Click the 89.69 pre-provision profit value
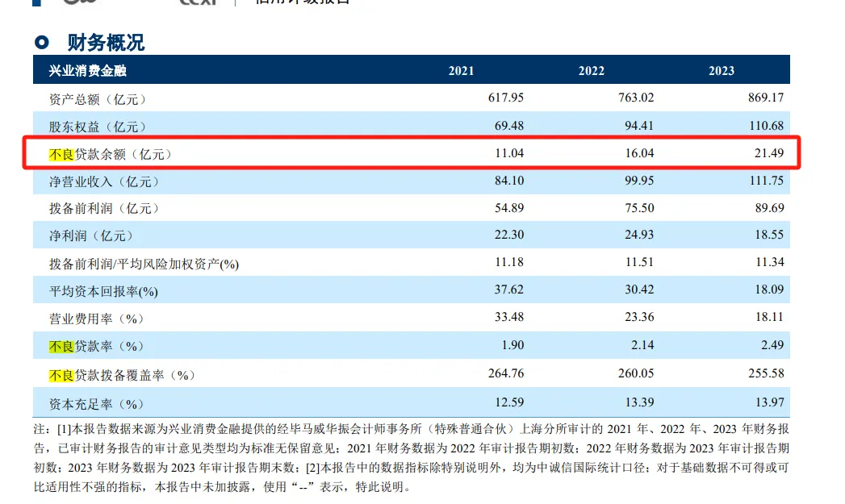Image resolution: width=845 pixels, height=504 pixels. pos(769,208)
